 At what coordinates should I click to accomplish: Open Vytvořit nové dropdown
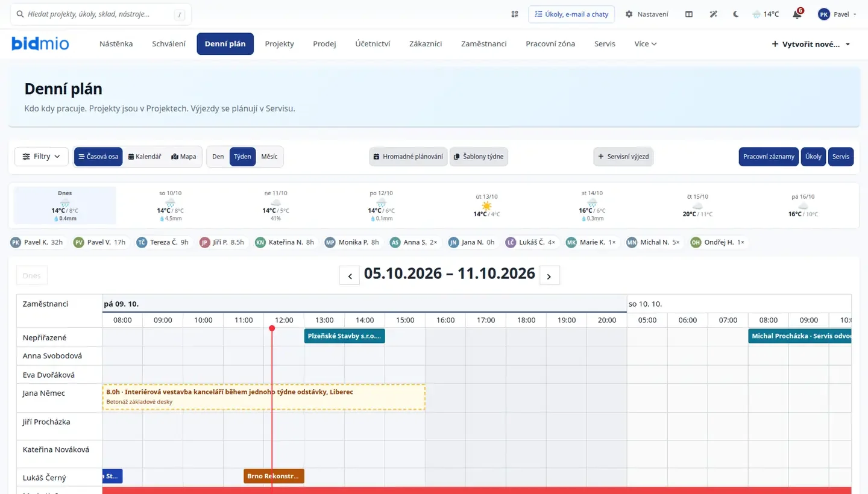811,44
